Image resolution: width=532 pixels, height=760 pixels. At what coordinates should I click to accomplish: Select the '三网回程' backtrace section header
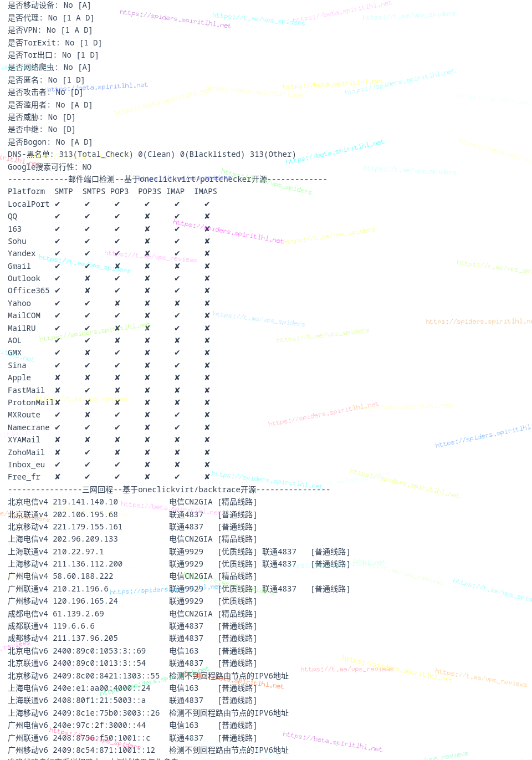[169, 489]
